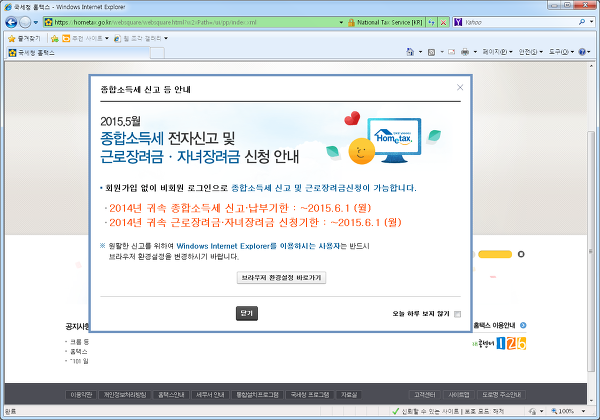Screen dimensions: 600x420
Task: Click the Help question mark icon
Action: tap(582, 52)
